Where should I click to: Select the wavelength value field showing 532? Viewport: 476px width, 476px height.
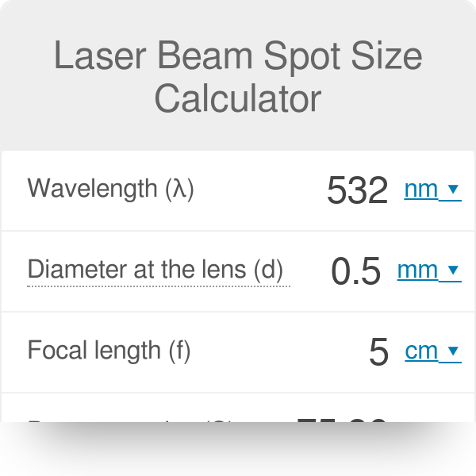tap(357, 190)
